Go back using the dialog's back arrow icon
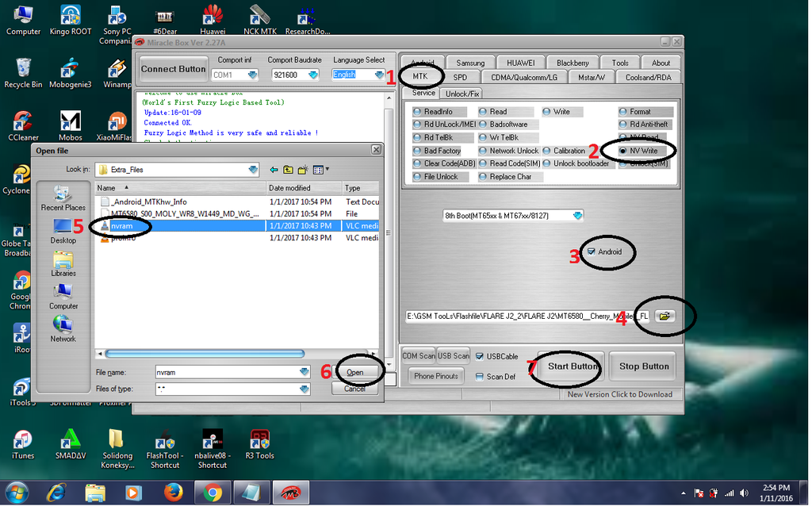This screenshot has width=812, height=510. (x=274, y=169)
